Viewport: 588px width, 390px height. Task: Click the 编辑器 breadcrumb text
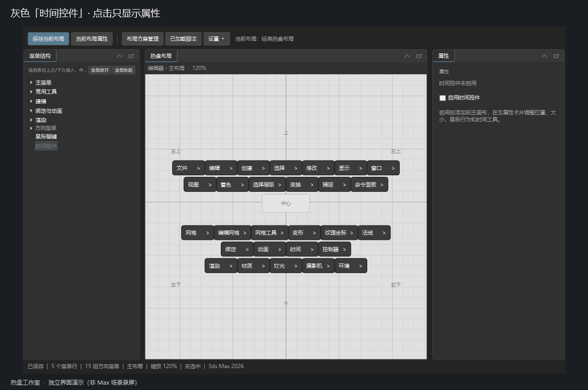click(156, 68)
